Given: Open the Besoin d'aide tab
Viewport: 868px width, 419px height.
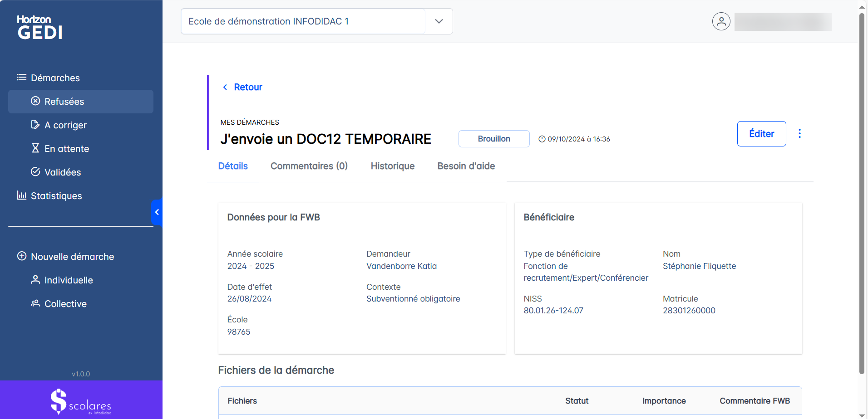Looking at the screenshot, I should click(x=466, y=166).
